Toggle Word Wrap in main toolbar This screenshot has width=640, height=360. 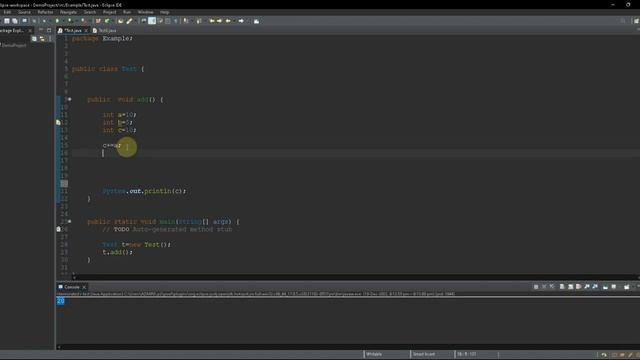click(160, 21)
